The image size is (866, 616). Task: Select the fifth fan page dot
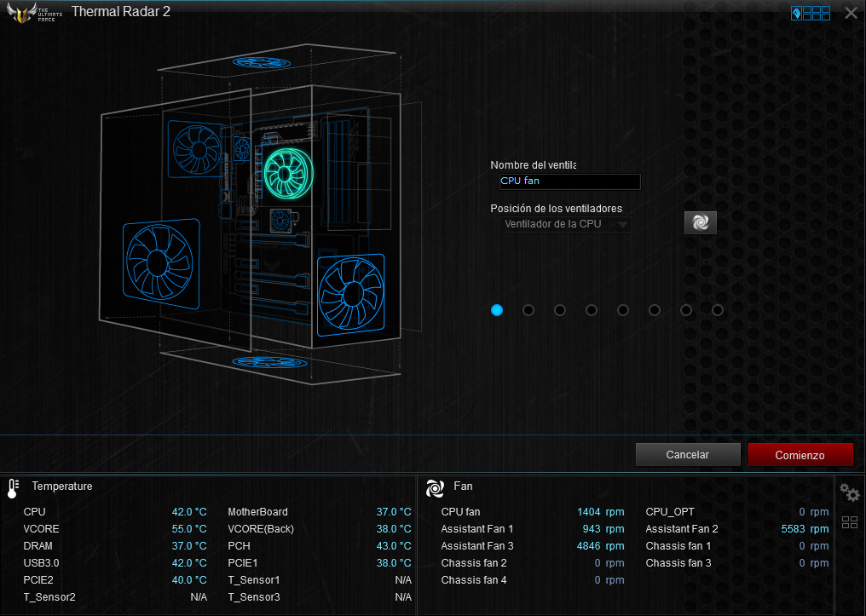click(x=623, y=310)
